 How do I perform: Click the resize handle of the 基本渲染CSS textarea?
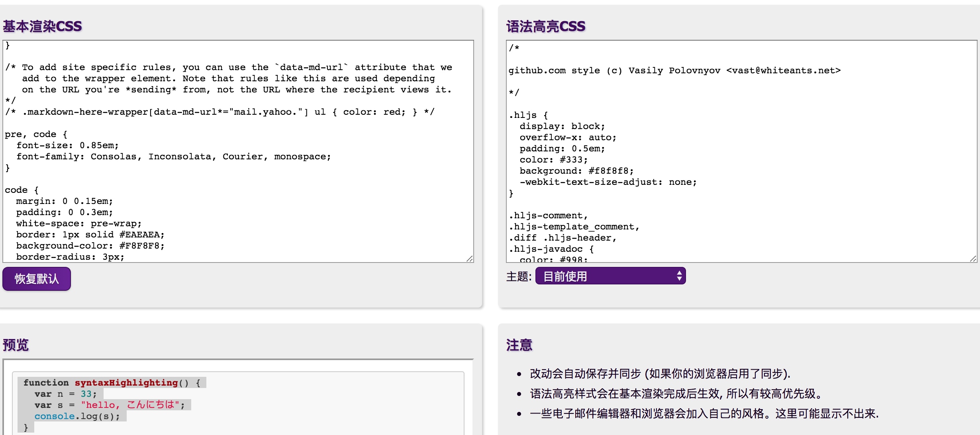point(470,259)
